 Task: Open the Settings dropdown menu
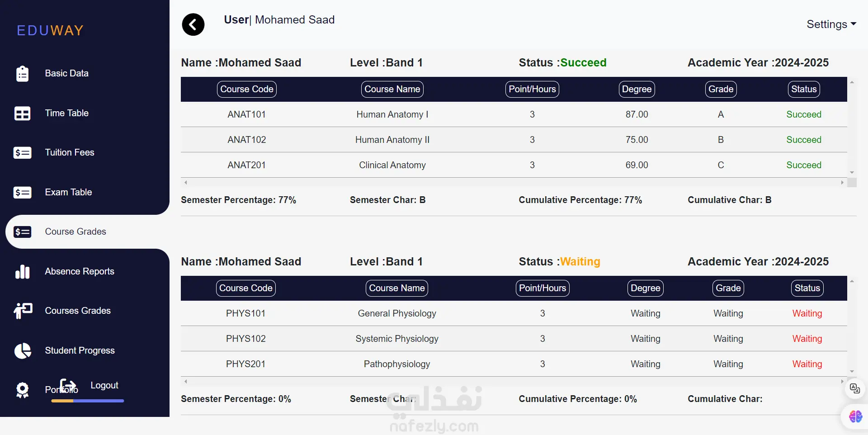coord(831,24)
